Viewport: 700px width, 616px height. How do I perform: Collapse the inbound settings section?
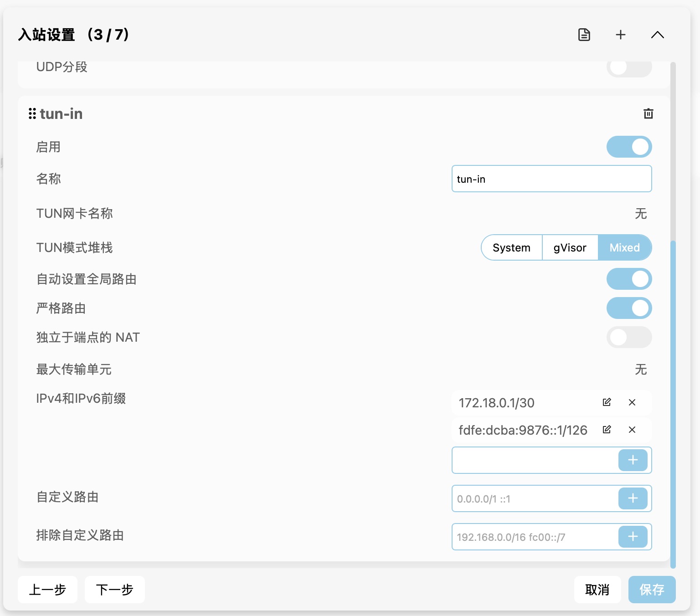point(657,35)
